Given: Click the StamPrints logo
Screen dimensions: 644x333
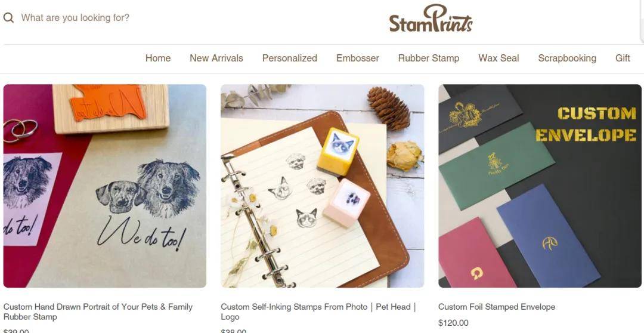Looking at the screenshot, I should pyautogui.click(x=431, y=18).
